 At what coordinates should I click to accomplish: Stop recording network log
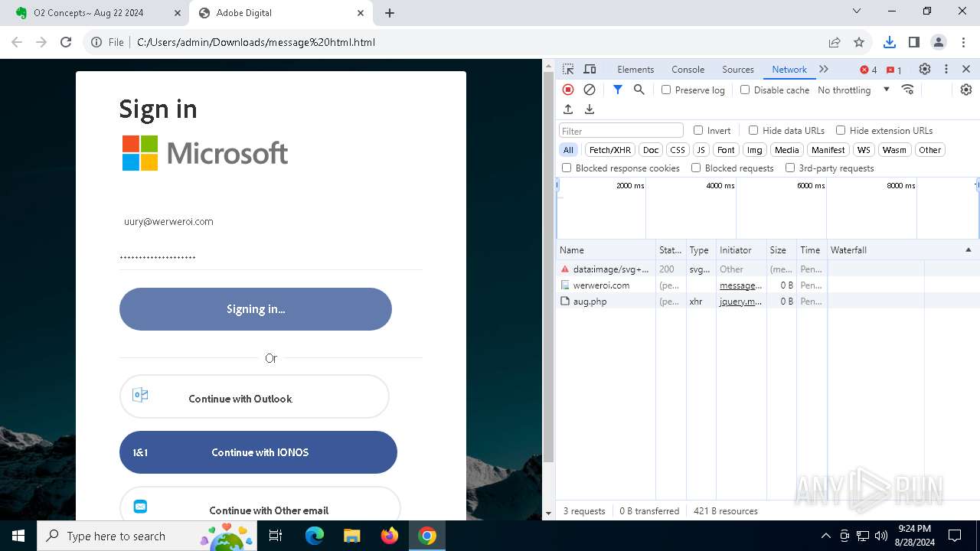click(568, 90)
